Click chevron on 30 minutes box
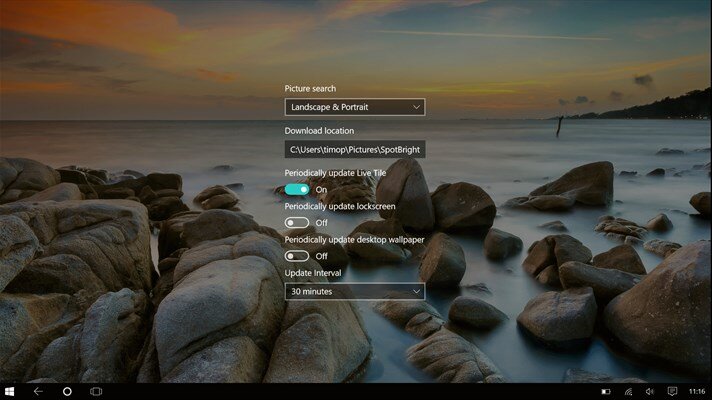712x400 pixels. (x=415, y=291)
